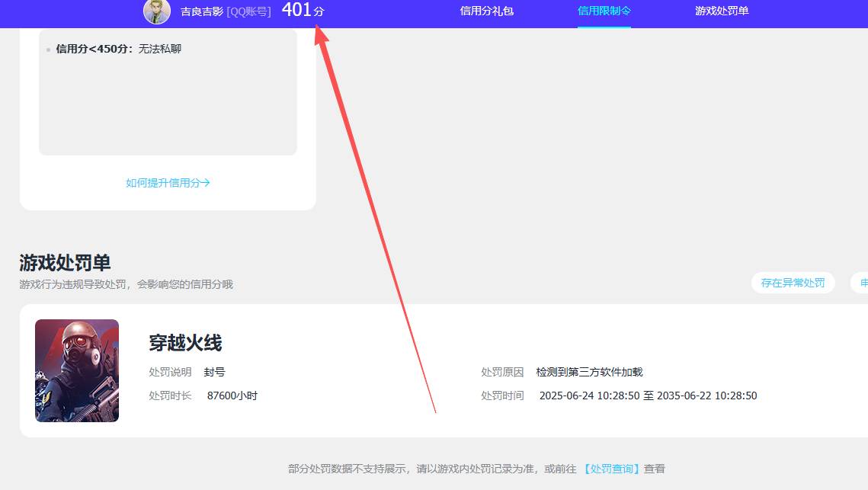Switch to the 信用分礼包 tab
Image resolution: width=868 pixels, height=490 pixels.
[x=485, y=11]
